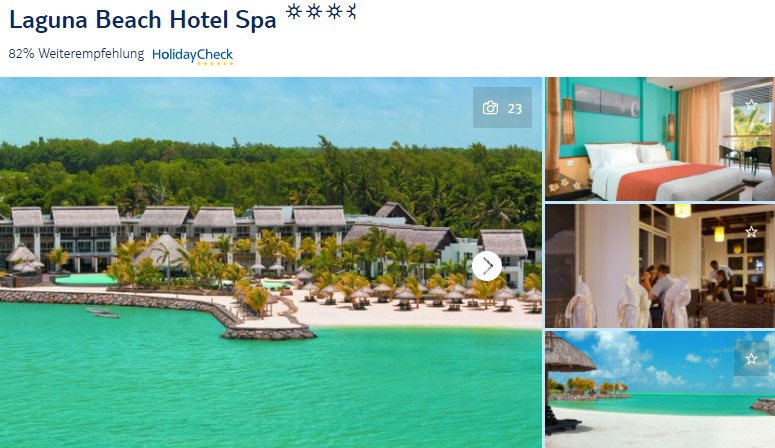
Task: Open the turquoise bedroom thumbnail
Action: [660, 138]
